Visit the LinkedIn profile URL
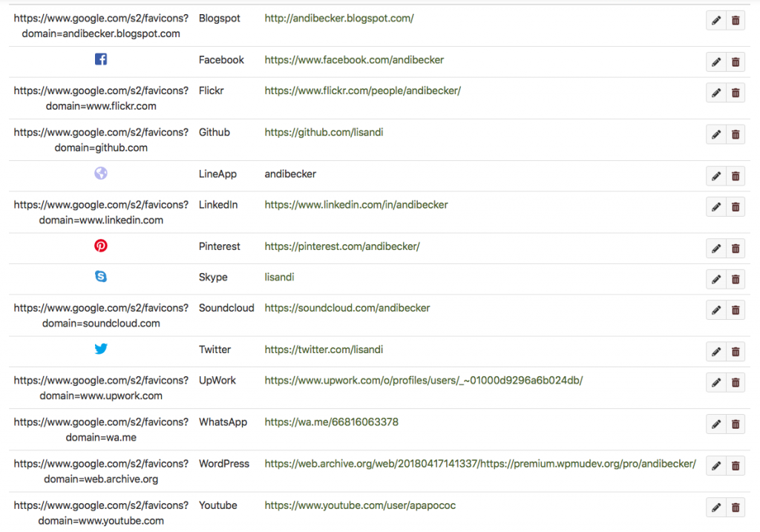Screen dimensions: 760x532 pyautogui.click(x=356, y=204)
